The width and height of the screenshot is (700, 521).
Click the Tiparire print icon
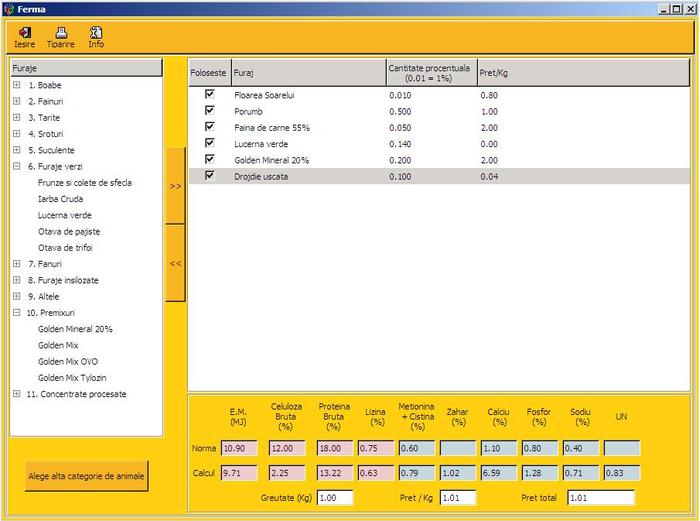(x=61, y=33)
